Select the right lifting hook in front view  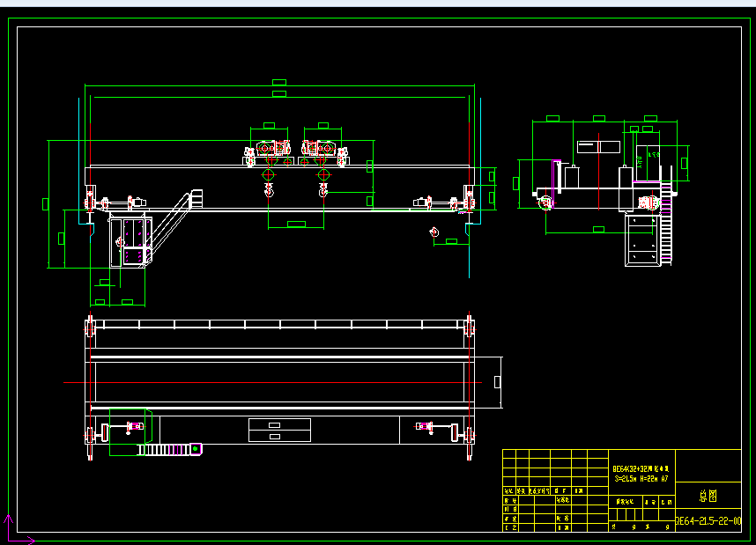pyautogui.click(x=323, y=190)
